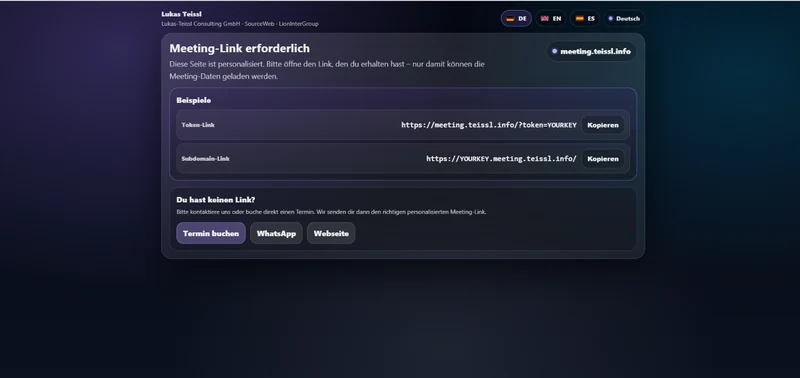
Task: Switch language to German DE
Action: [x=516, y=18]
